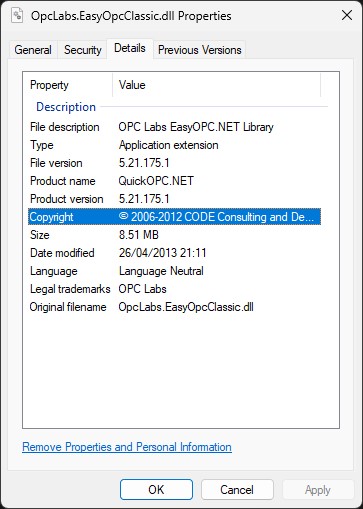Select the Details tab
Image resolution: width=363 pixels, height=509 pixels.
coord(130,49)
